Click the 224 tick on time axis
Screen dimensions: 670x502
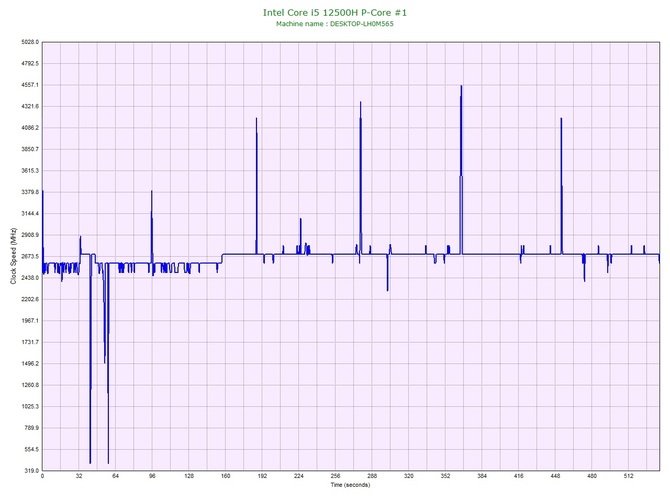(x=299, y=476)
